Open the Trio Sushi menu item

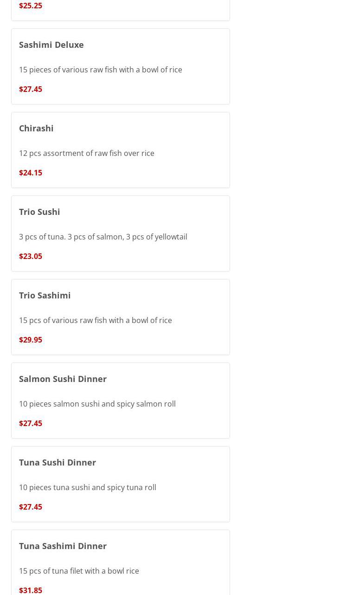pyautogui.click(x=39, y=212)
